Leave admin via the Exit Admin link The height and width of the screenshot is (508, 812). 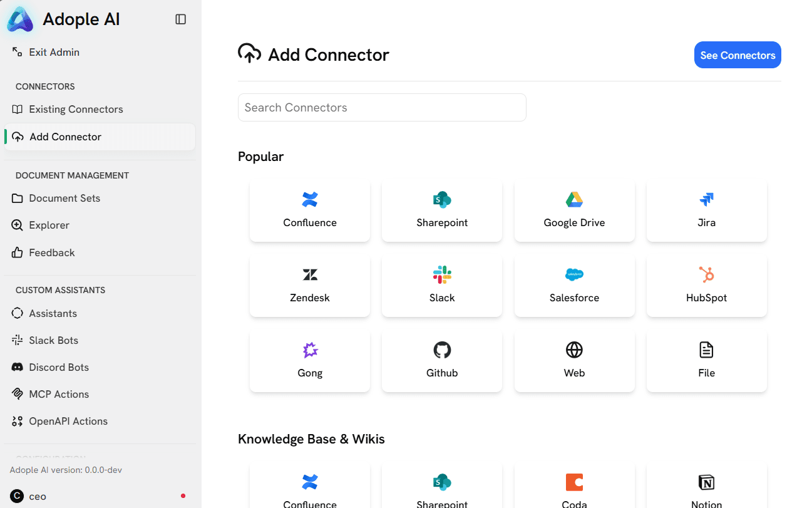point(100,52)
